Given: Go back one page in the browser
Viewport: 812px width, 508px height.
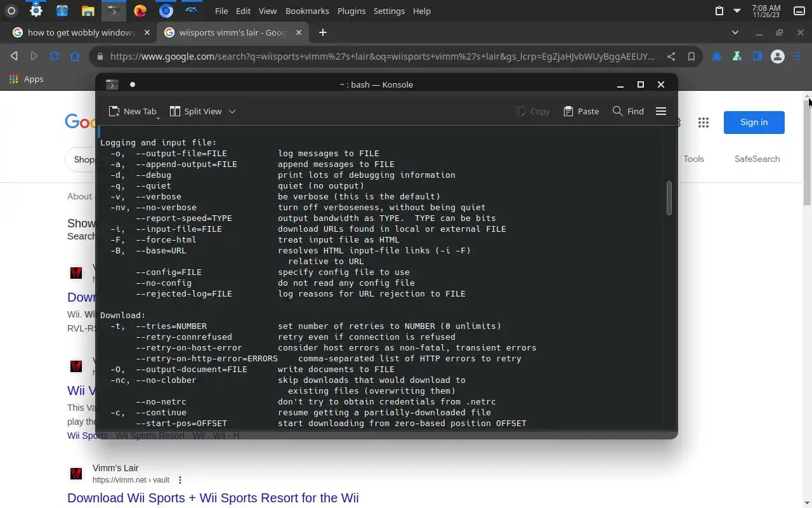Looking at the screenshot, I should click(14, 57).
